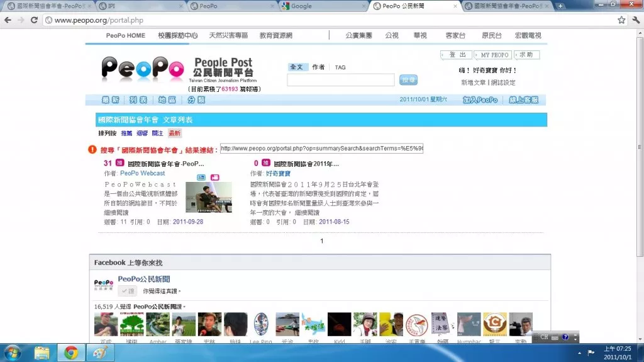
Task: Click the language bar help icon
Action: click(x=565, y=337)
